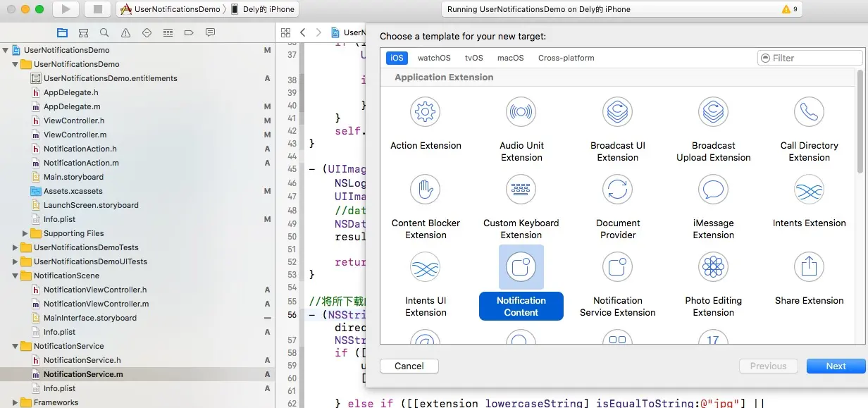Image resolution: width=868 pixels, height=408 pixels.
Task: Collapse the NotificationScene group
Action: point(15,276)
